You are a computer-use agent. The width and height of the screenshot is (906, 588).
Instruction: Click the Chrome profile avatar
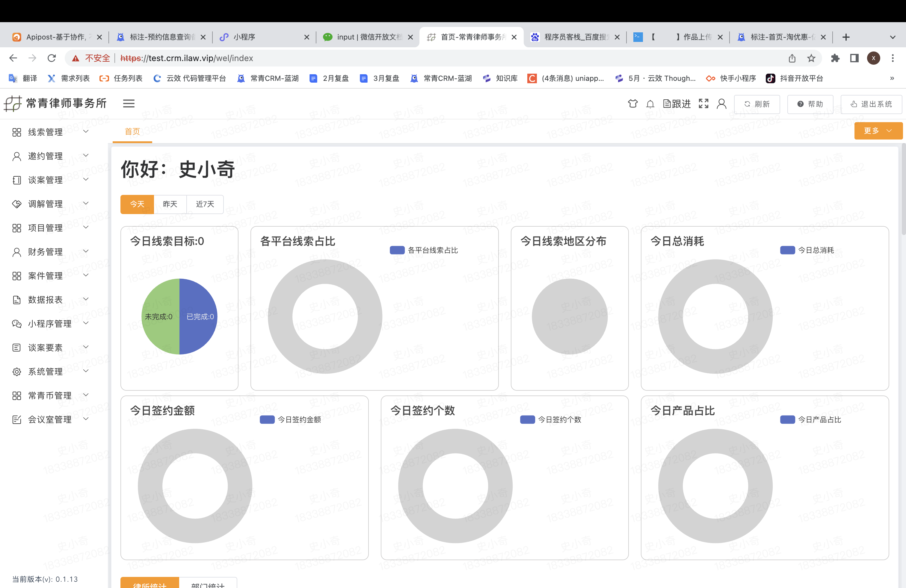(874, 58)
